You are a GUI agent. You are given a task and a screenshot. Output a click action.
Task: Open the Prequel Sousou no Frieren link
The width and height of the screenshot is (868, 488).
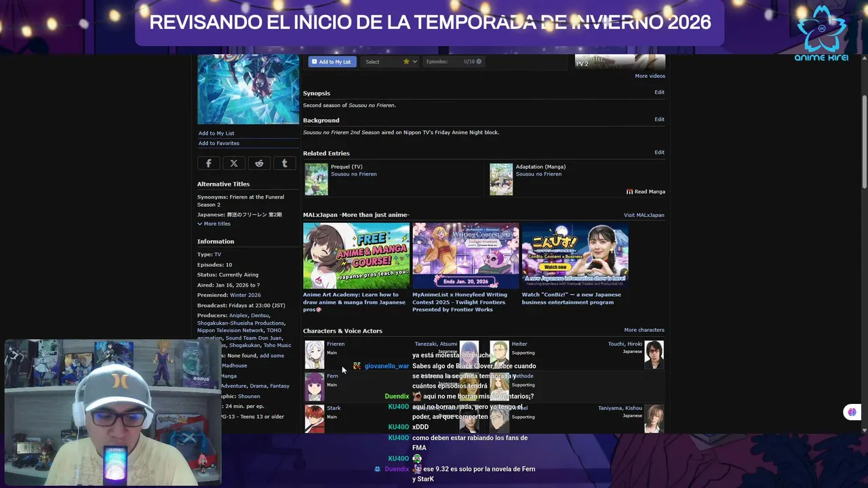(x=354, y=174)
